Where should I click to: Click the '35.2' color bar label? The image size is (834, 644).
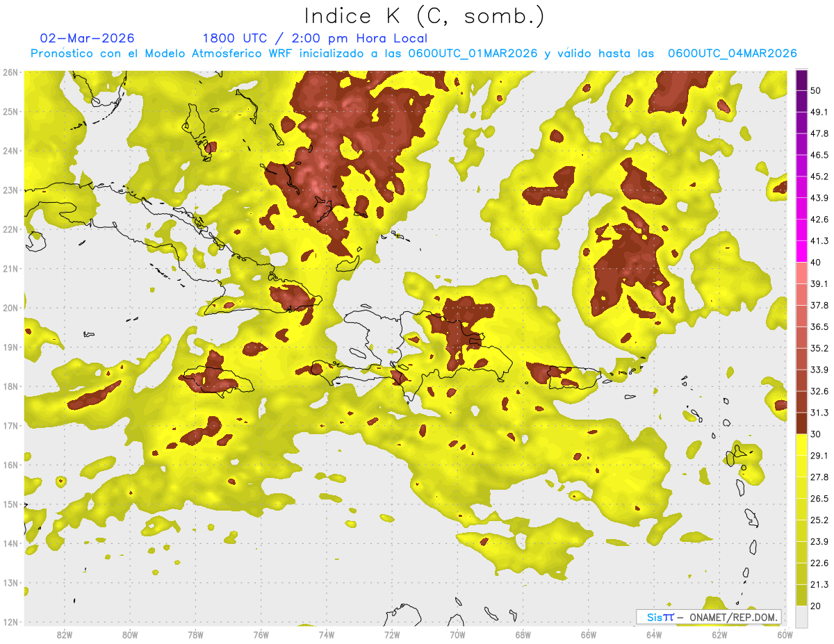click(819, 348)
